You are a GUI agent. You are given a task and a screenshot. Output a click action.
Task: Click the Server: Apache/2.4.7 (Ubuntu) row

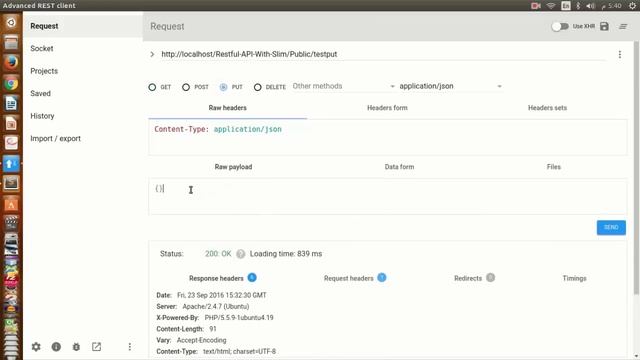(x=202, y=307)
